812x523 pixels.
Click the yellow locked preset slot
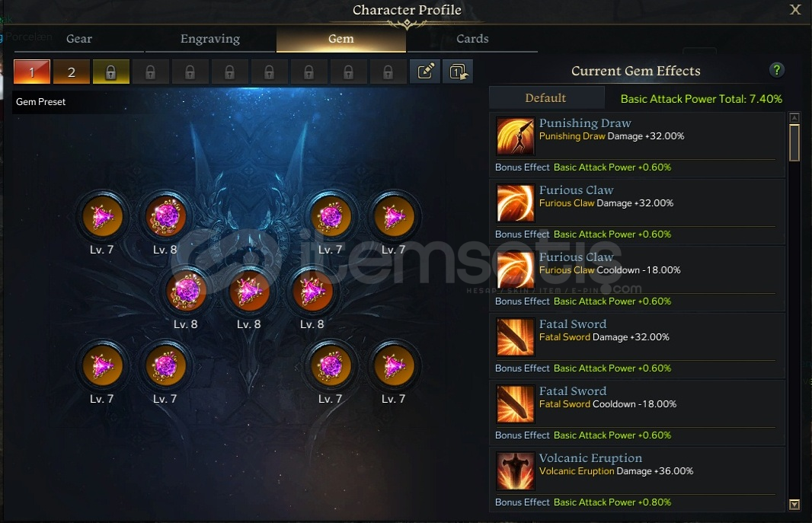[110, 72]
